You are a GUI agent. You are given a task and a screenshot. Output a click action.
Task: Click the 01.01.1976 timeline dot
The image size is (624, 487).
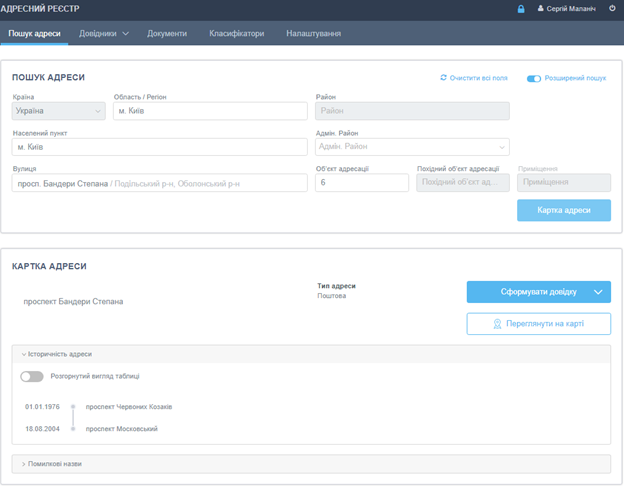click(73, 407)
